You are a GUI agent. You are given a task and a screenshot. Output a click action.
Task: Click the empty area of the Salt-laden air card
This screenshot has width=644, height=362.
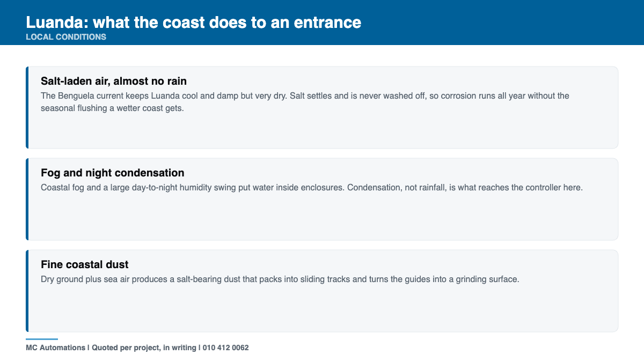(322, 131)
